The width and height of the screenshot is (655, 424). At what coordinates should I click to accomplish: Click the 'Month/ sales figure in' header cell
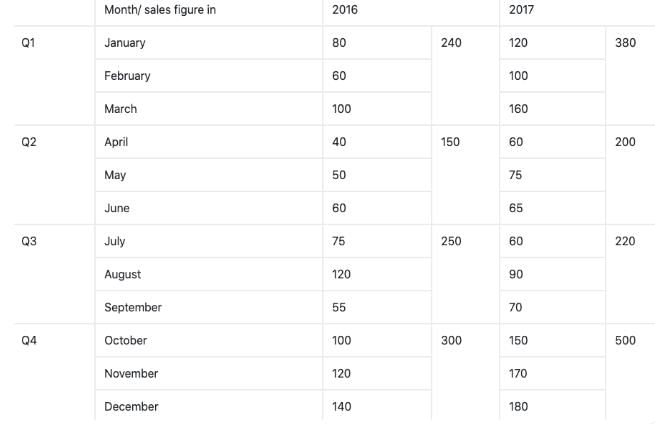tap(160, 10)
